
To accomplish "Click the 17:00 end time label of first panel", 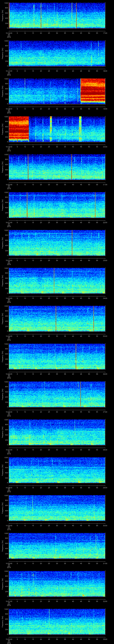I will 105,33.
